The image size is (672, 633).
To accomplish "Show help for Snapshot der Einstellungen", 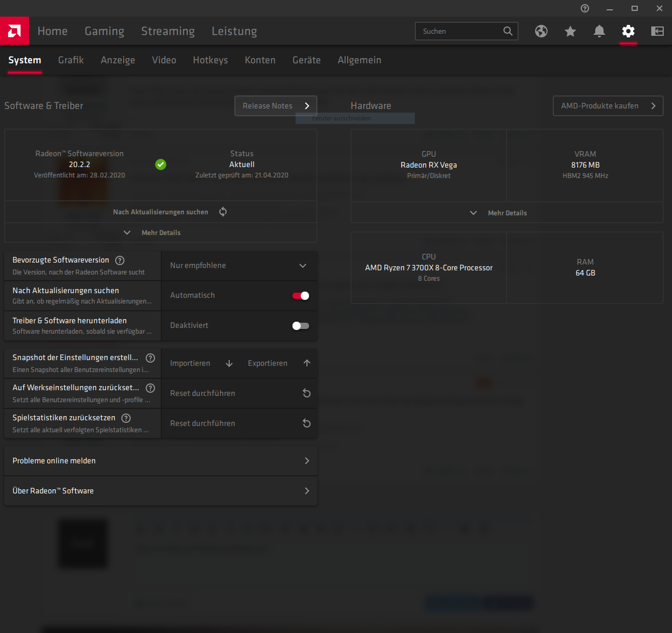I will (x=150, y=358).
